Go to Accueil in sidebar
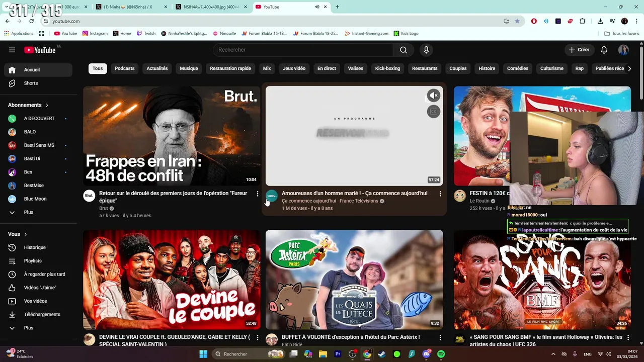 (x=38, y=70)
